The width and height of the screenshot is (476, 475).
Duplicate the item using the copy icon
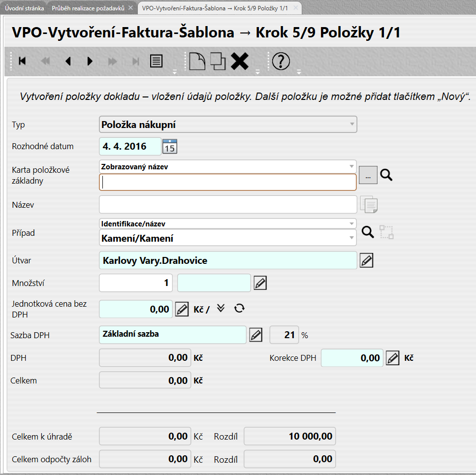(x=218, y=61)
